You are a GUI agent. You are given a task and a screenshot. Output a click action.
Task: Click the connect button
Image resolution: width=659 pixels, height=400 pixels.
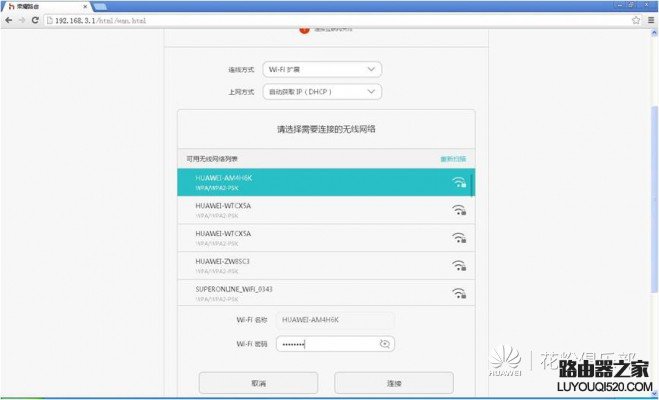[x=394, y=383]
